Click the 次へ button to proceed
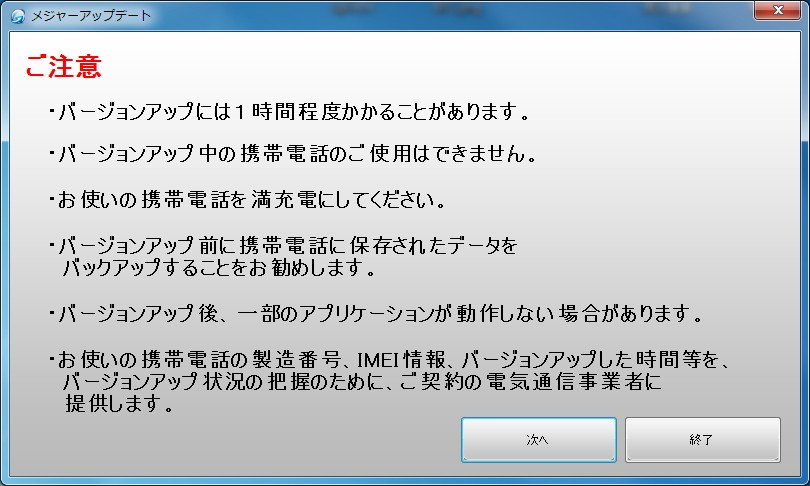810x486 pixels. pyautogui.click(x=538, y=440)
